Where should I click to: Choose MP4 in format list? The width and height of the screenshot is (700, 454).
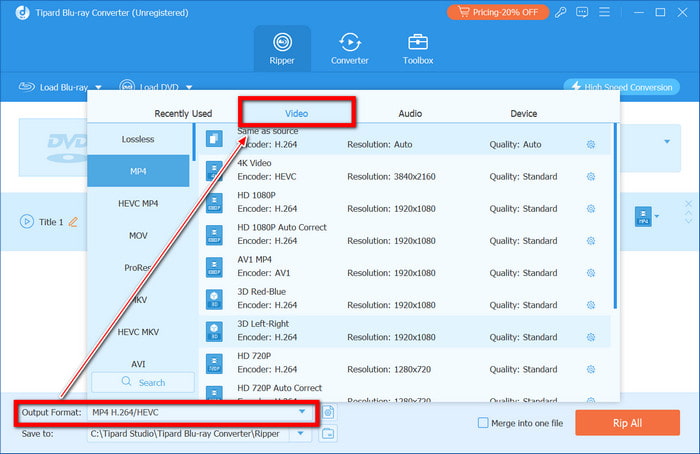138,171
